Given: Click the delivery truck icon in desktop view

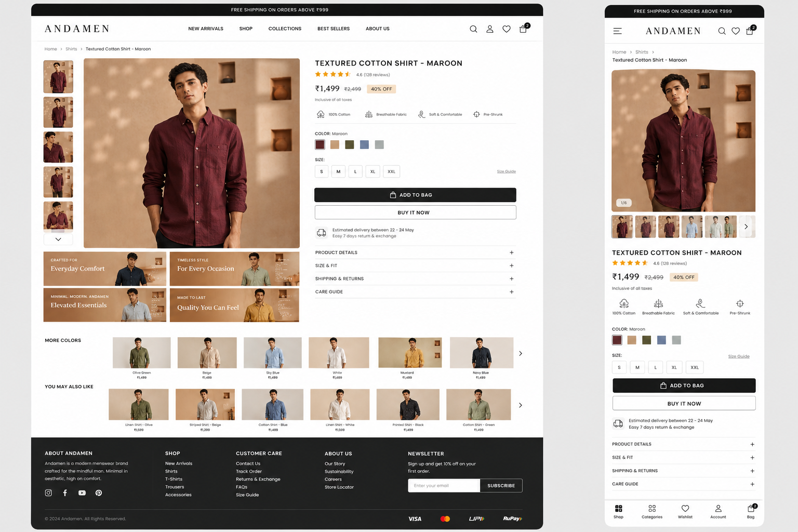Looking at the screenshot, I should [x=322, y=233].
